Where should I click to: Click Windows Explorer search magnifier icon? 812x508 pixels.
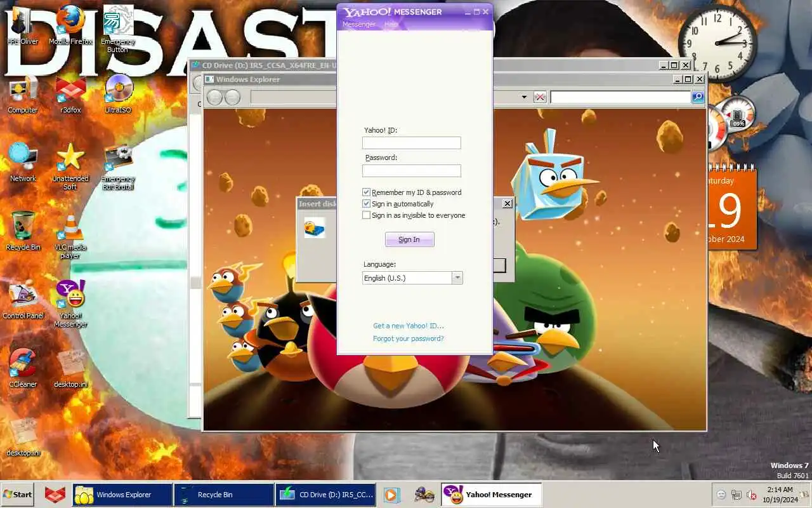pyautogui.click(x=698, y=97)
